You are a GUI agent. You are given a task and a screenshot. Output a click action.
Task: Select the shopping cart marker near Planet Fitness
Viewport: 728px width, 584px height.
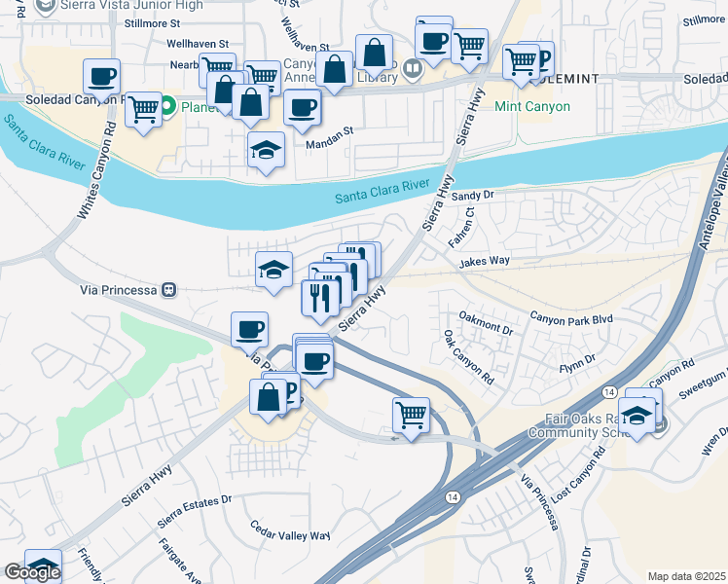[143, 111]
